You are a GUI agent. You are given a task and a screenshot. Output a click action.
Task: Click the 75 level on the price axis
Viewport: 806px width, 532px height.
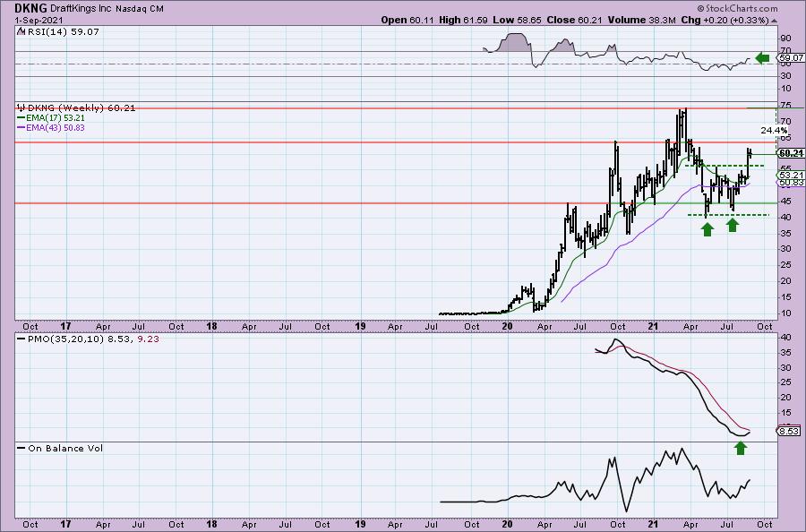tap(785, 106)
